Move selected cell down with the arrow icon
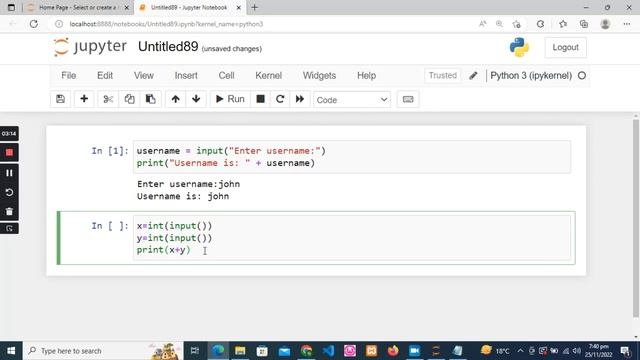This screenshot has width=640, height=360. click(196, 99)
